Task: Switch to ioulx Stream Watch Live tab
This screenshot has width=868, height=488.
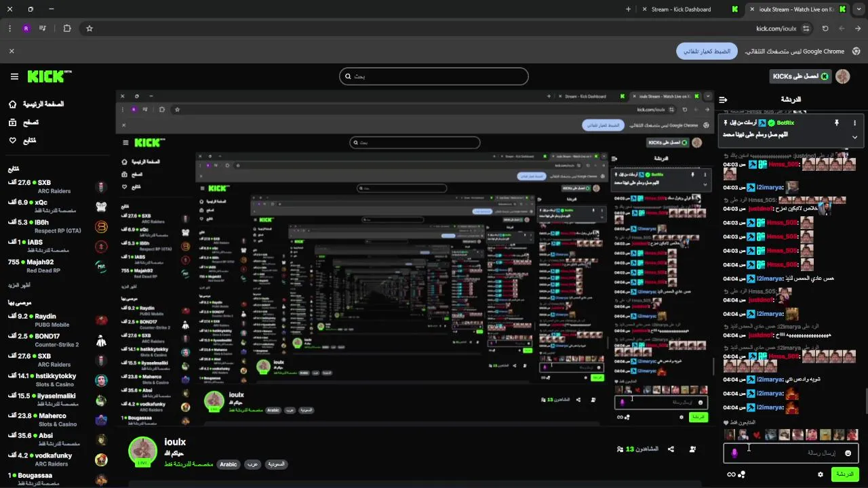Action: pos(797,9)
